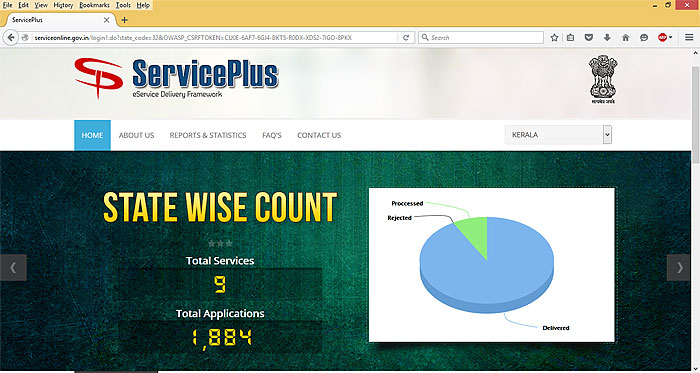
Task: Open the Help menu
Action: (143, 5)
